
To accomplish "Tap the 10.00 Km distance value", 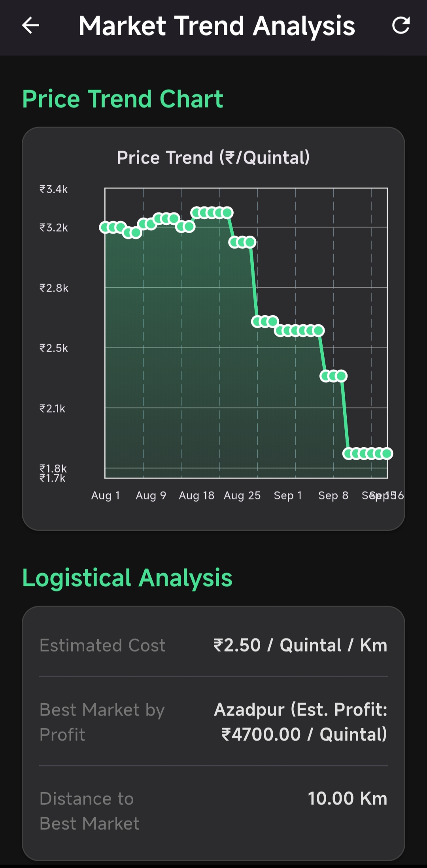I will click(x=347, y=798).
